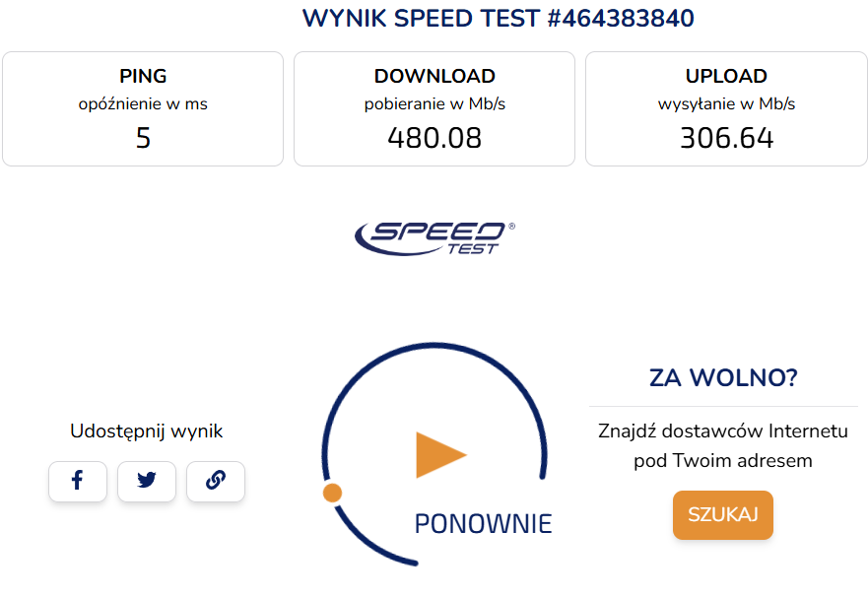This screenshot has width=868, height=597.
Task: Click the PING heading
Action: (x=143, y=76)
